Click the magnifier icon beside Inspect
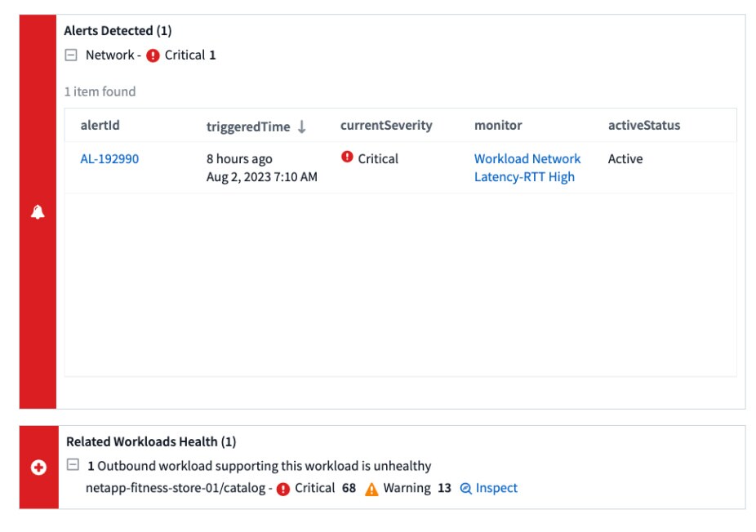This screenshot has height=532, width=756. pos(466,489)
